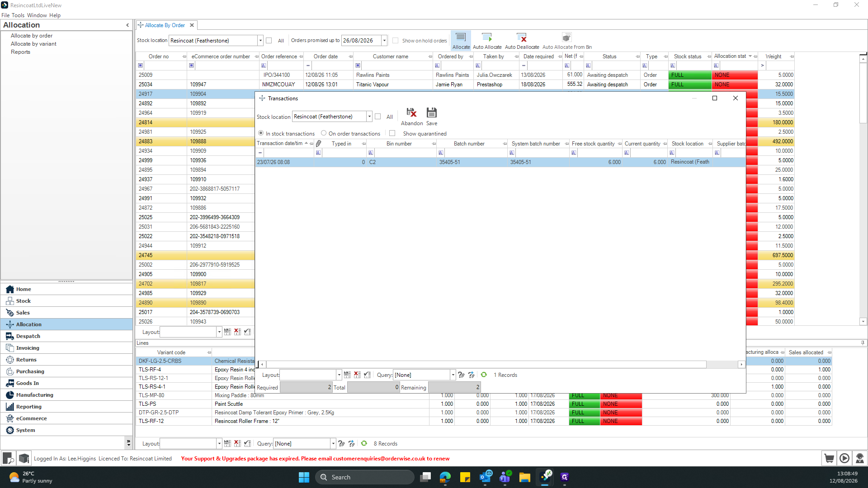Expand Layout dropdown under the Lines grid
This screenshot has height=488, width=868.
tap(219, 443)
